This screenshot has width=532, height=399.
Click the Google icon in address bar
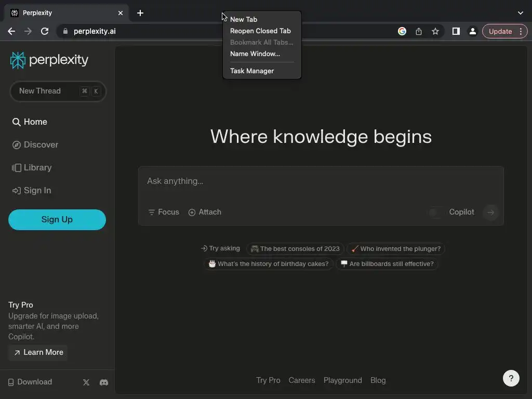click(402, 31)
